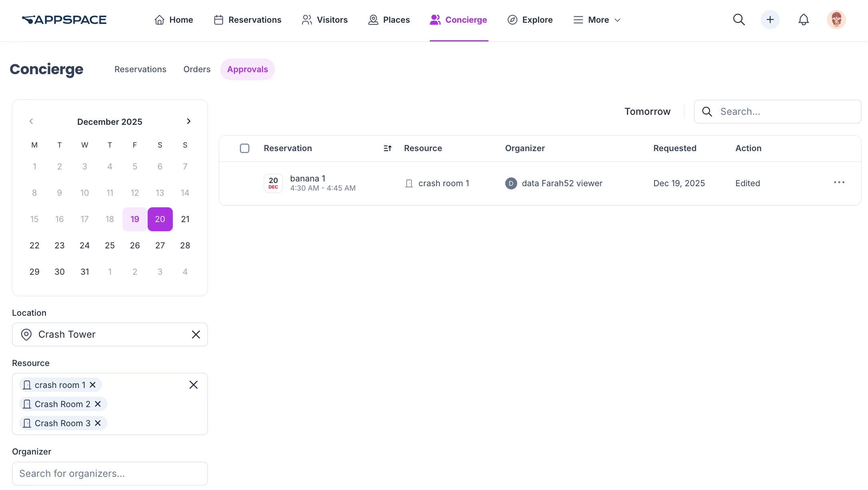The height and width of the screenshot is (490, 868).
Task: Click the Search for organizers field
Action: point(110,474)
